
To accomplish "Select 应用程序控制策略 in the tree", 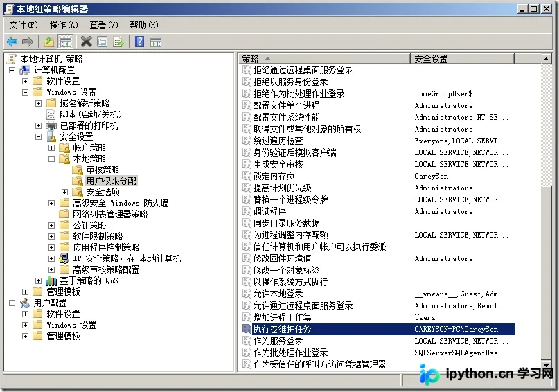I will click(106, 247).
